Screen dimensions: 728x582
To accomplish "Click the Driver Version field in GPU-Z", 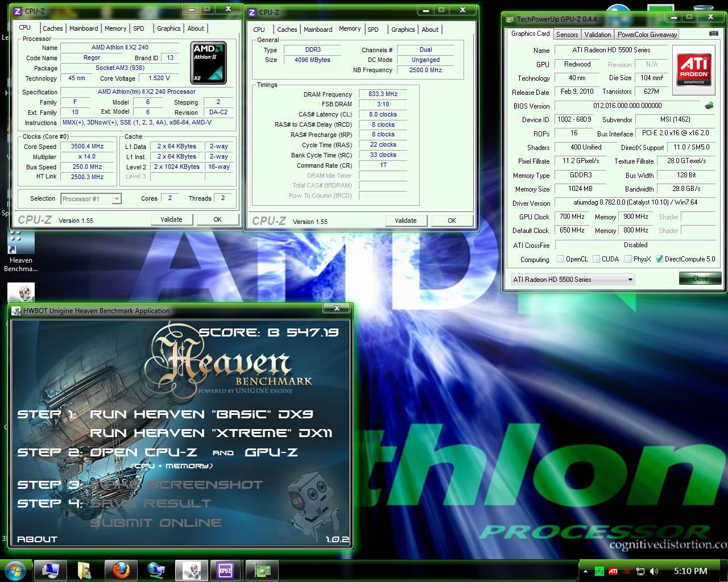I will [x=635, y=203].
